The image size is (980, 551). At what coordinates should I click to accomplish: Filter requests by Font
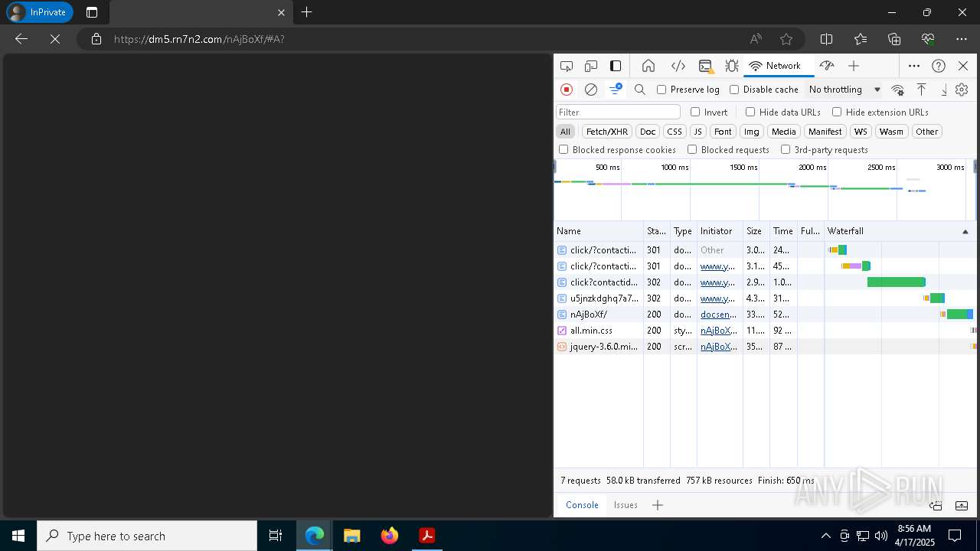[723, 132]
